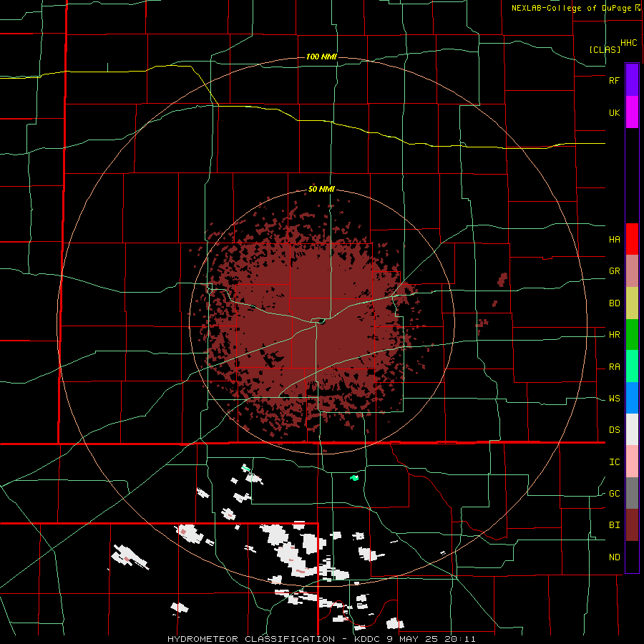Click the HR legend label
This screenshot has height=644, width=644.
coord(614,335)
